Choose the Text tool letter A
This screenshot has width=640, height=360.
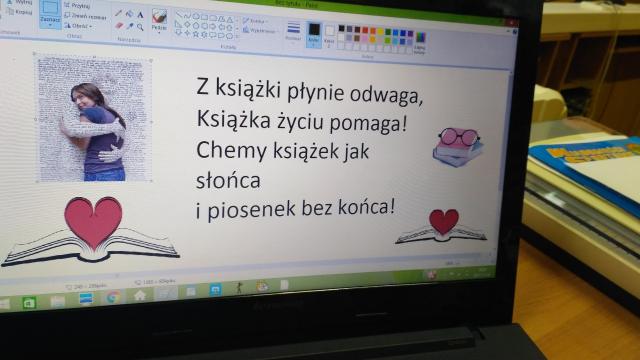coord(140,15)
